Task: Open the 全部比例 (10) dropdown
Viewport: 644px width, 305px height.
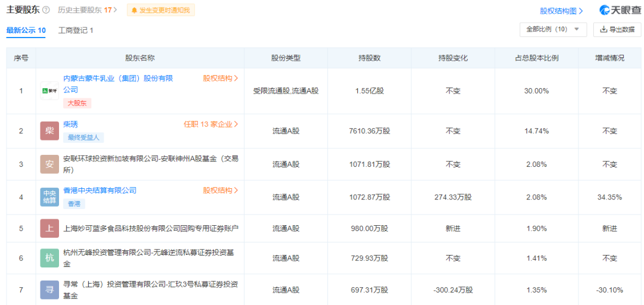Action: pos(553,30)
